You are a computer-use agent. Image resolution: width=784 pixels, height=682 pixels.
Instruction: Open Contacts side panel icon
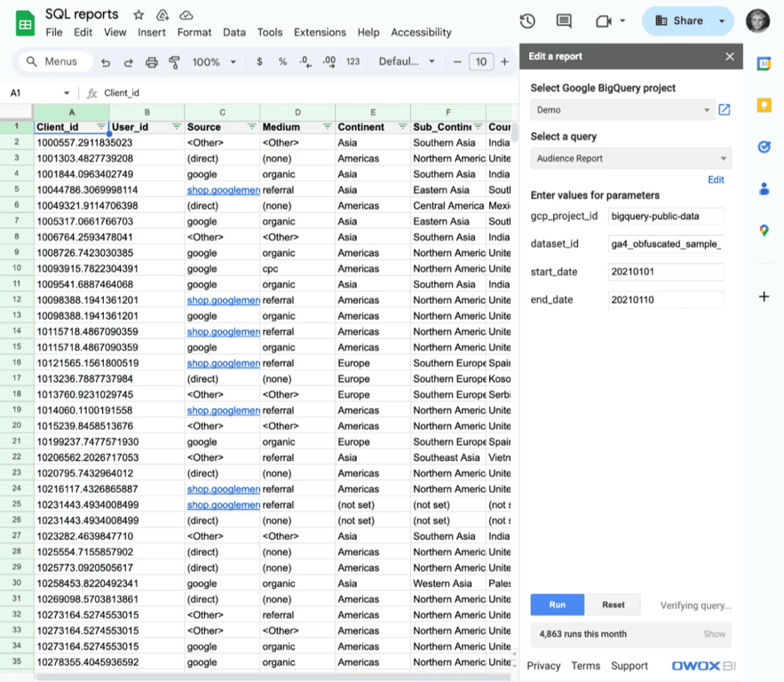click(x=764, y=188)
